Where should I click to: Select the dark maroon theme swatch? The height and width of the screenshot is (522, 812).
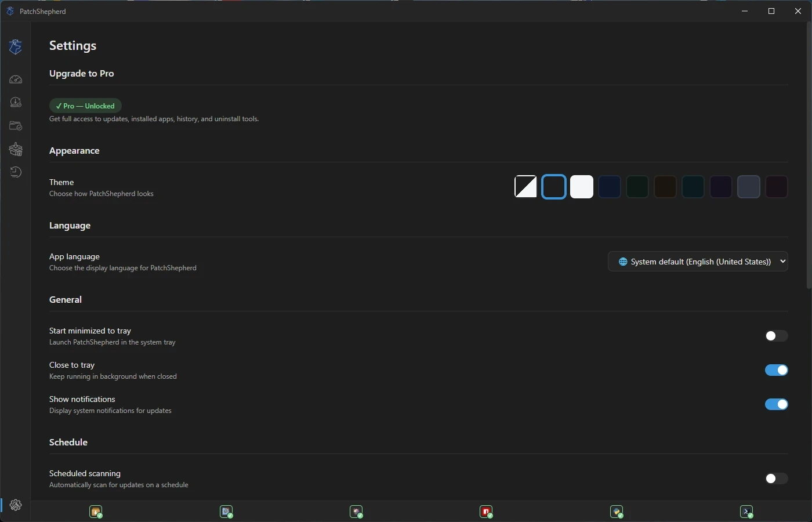(x=776, y=187)
